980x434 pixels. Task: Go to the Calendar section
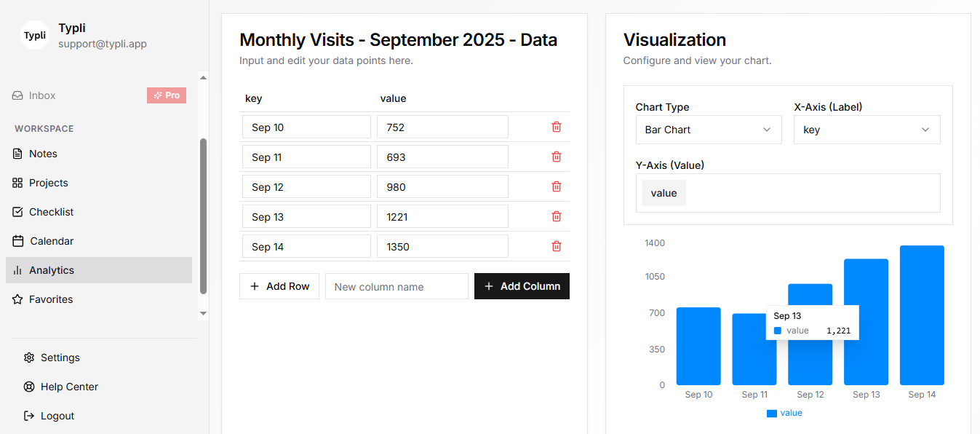coord(51,241)
